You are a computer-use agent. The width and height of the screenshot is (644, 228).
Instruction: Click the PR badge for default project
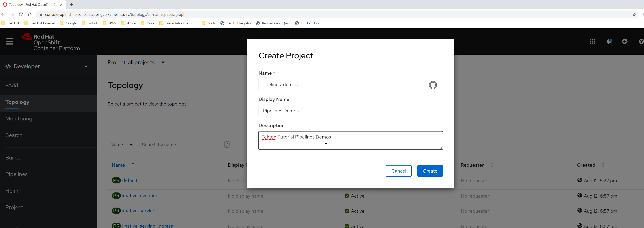[x=116, y=180]
